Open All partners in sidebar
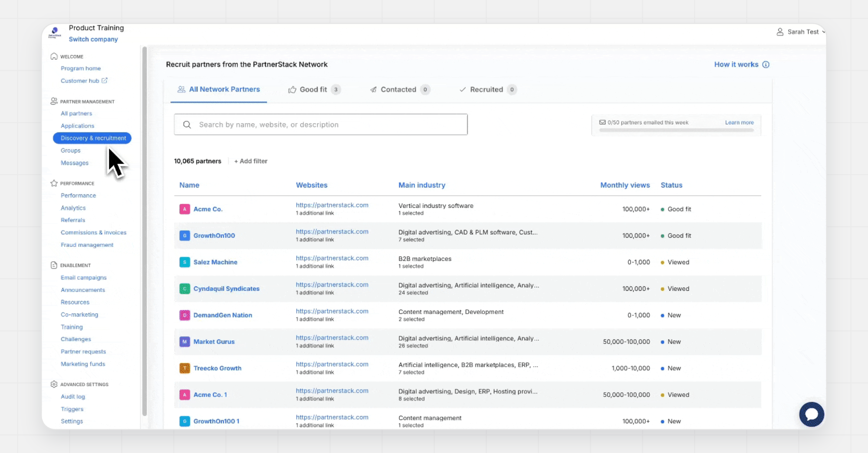This screenshot has width=868, height=453. (x=76, y=113)
